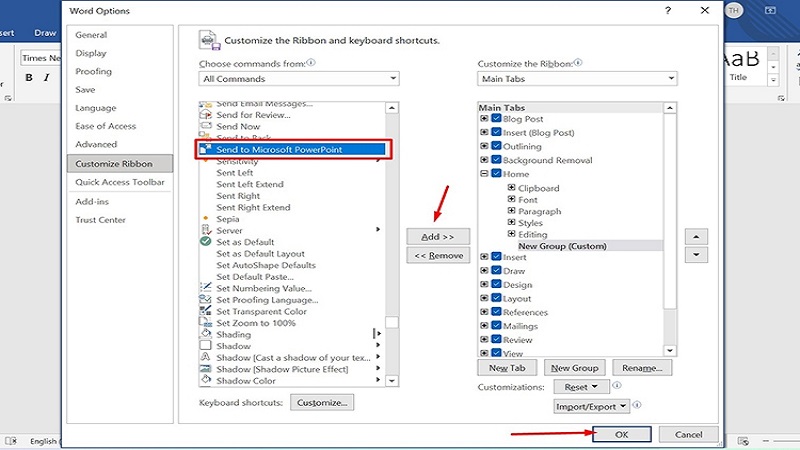The width and height of the screenshot is (800, 450).
Task: Click the Add >> button
Action: click(x=438, y=237)
